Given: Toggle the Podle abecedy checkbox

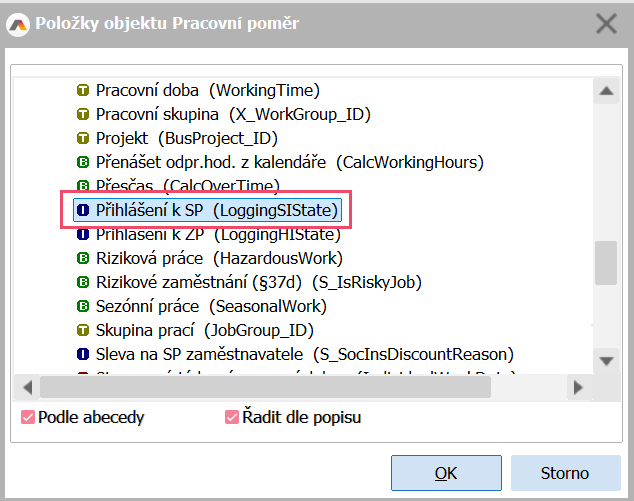Looking at the screenshot, I should (x=28, y=417).
